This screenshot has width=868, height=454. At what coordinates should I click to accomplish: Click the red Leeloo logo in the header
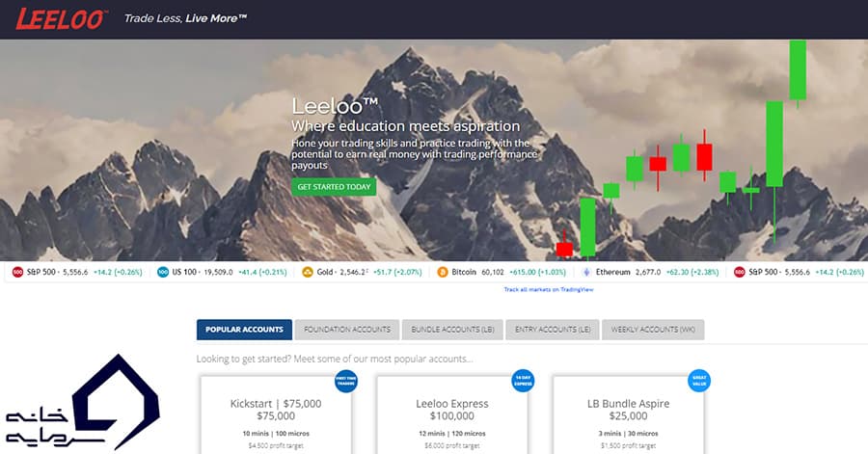(x=61, y=19)
